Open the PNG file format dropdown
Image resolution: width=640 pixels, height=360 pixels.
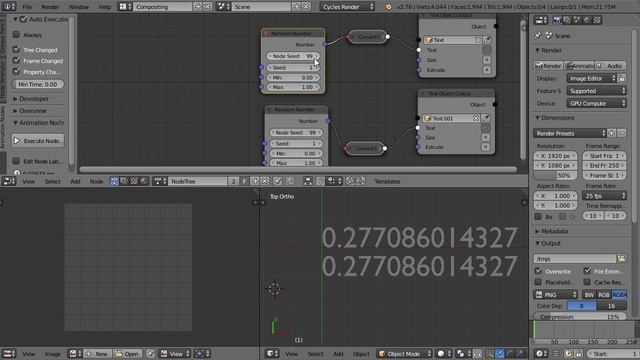556,295
